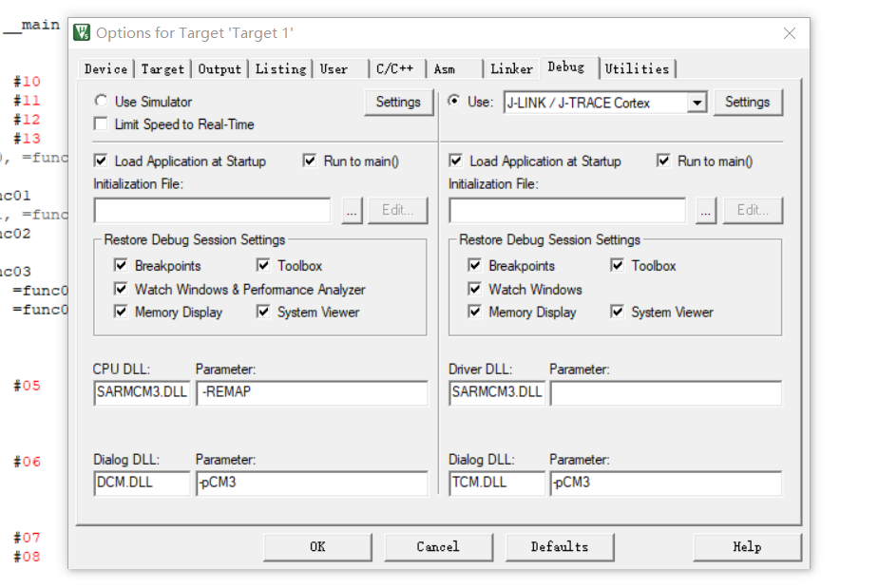The image size is (878, 588).
Task: Enable Limit Speed to Real-Time
Action: point(101,123)
